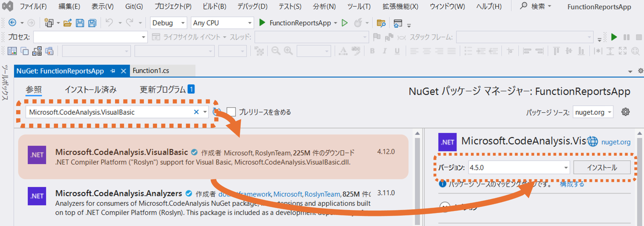Click the インストール button
This screenshot has height=226, width=644.
[602, 167]
